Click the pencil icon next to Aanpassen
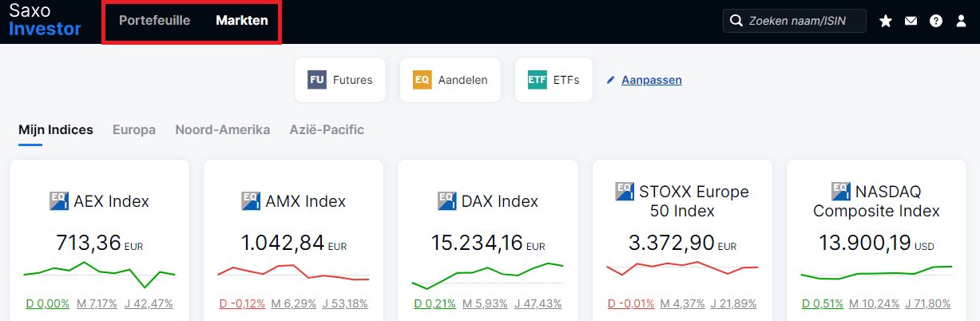 [611, 80]
